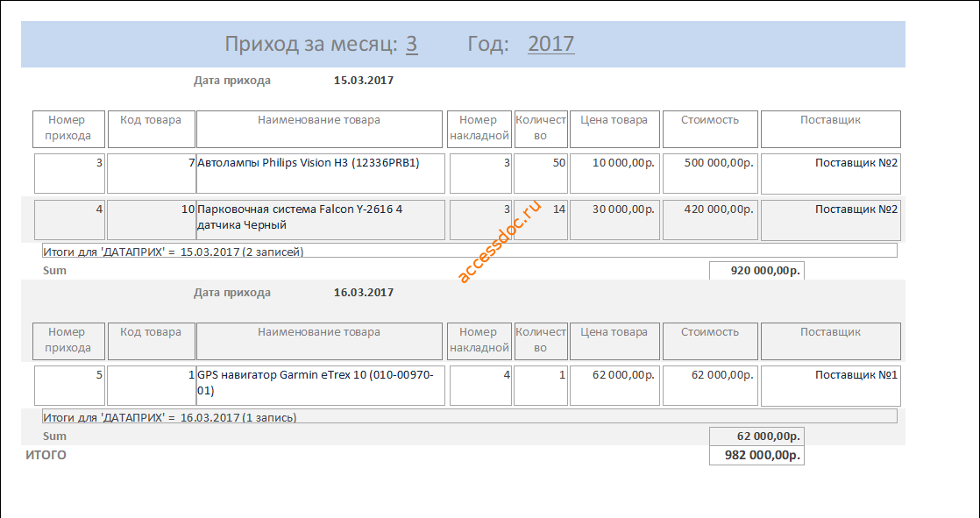Screen dimensions: 980x518
Task: Click the 'Номер накладной' header in the 15.03.2017 group
Action: [x=479, y=129]
